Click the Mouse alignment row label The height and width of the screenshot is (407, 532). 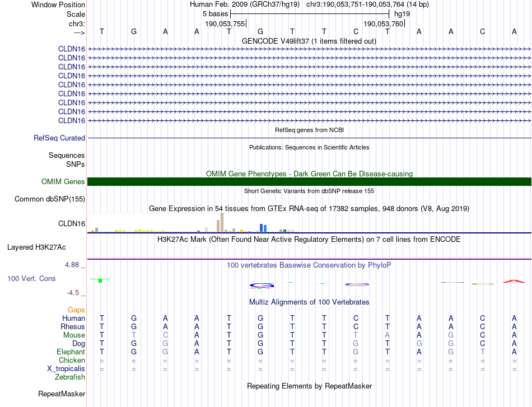pyautogui.click(x=73, y=335)
